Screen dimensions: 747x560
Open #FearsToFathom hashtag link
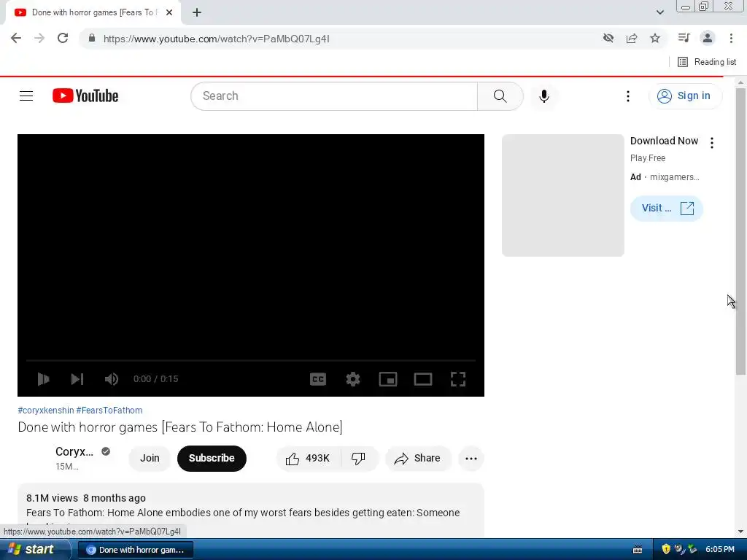[x=109, y=410]
